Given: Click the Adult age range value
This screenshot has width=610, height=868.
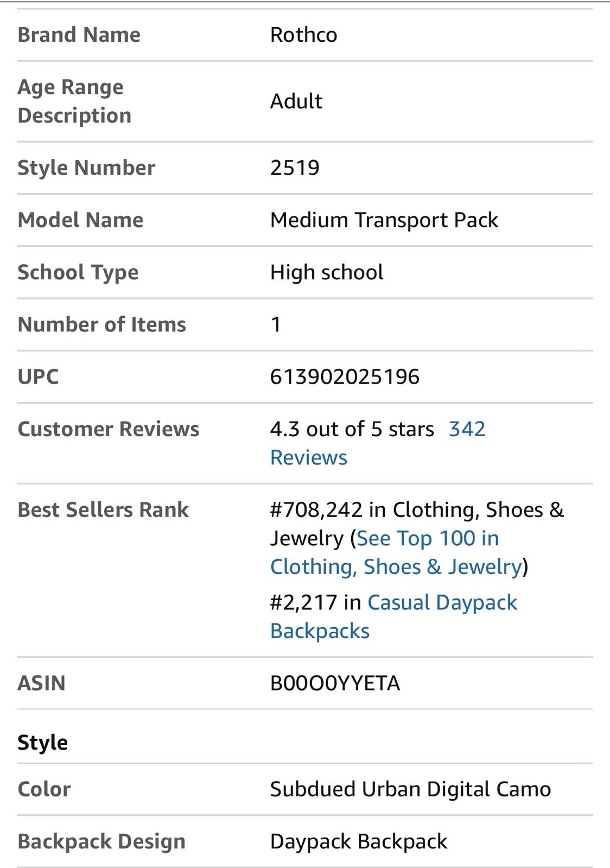Looking at the screenshot, I should [296, 101].
